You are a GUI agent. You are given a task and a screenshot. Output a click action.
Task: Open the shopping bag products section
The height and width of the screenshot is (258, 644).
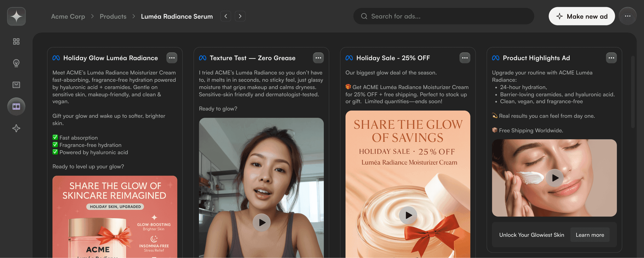16,85
